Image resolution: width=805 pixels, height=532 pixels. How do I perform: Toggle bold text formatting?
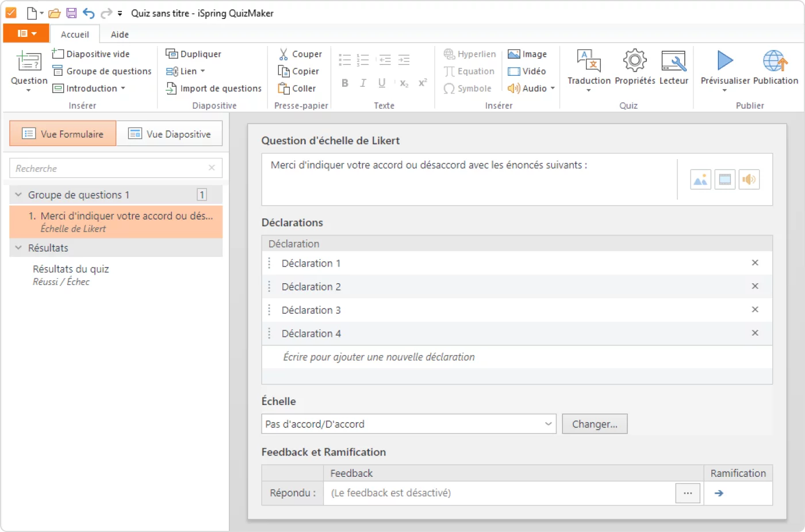coord(345,83)
